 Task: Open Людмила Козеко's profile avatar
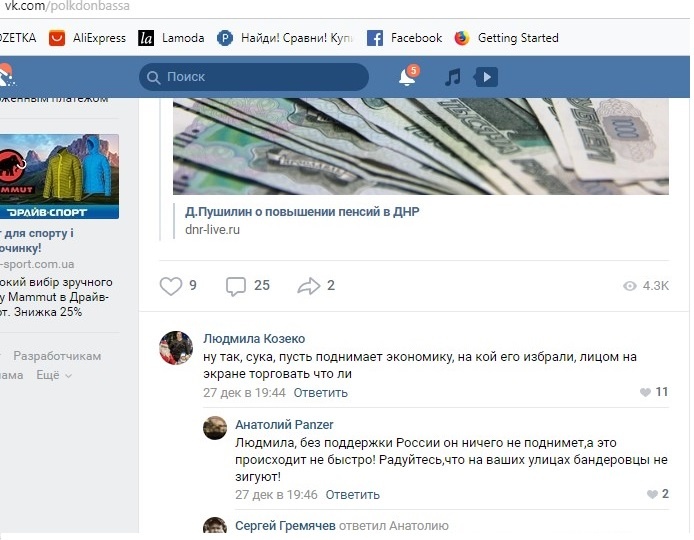point(176,348)
